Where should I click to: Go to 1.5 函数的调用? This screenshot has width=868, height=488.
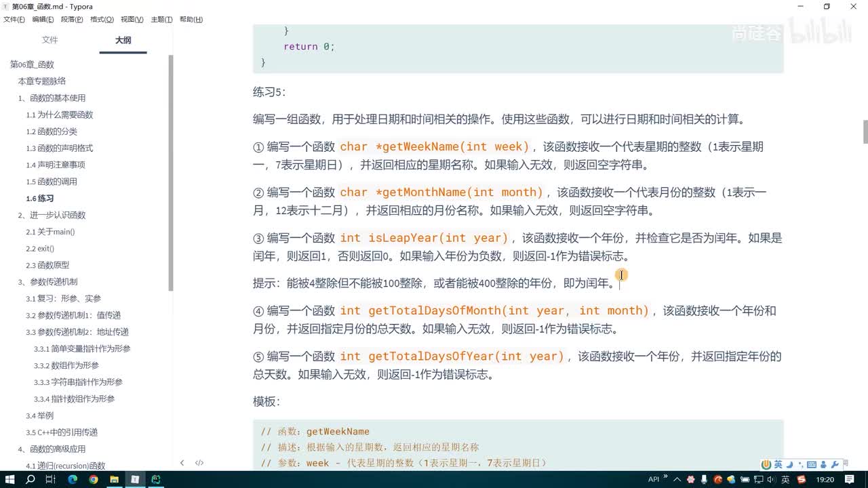[52, 182]
